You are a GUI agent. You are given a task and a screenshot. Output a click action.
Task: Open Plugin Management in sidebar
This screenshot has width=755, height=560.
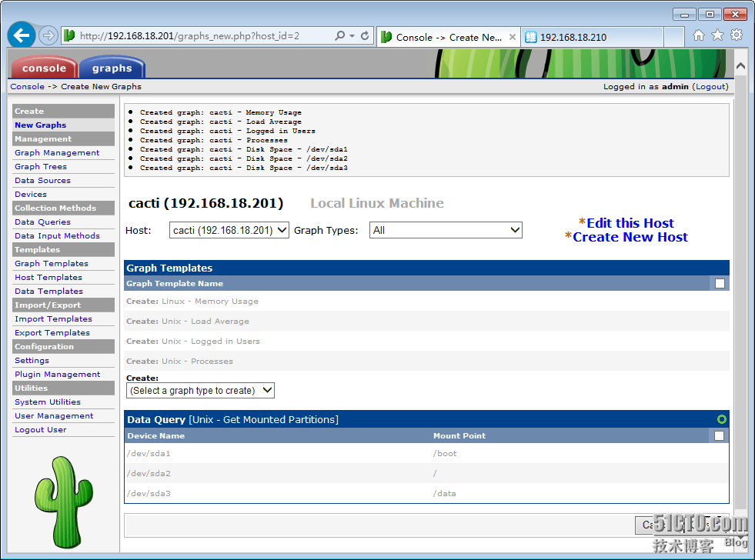57,375
